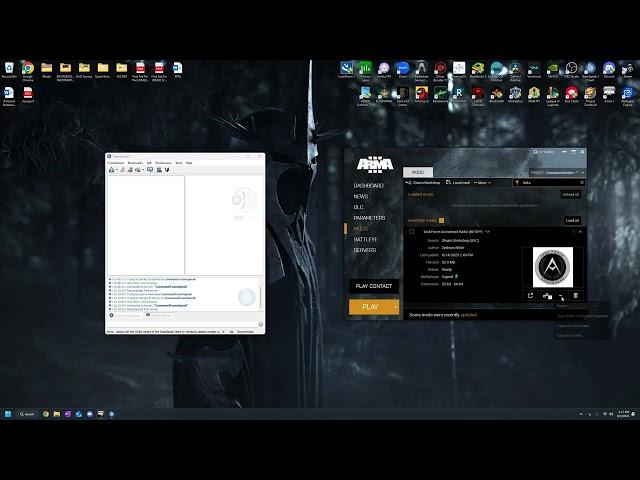This screenshot has width=640, height=480.
Task: Open Bookmarks menu in TeamSpeak
Action: click(134, 162)
